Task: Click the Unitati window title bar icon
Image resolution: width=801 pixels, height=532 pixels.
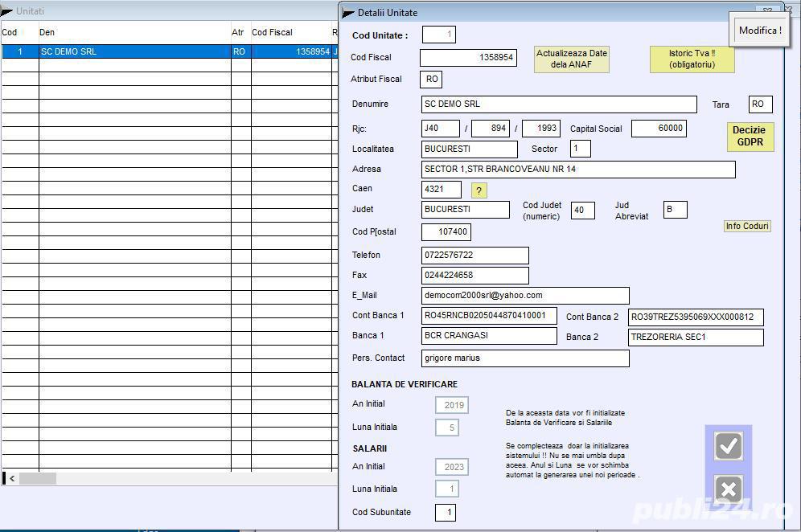Action: 8,10
